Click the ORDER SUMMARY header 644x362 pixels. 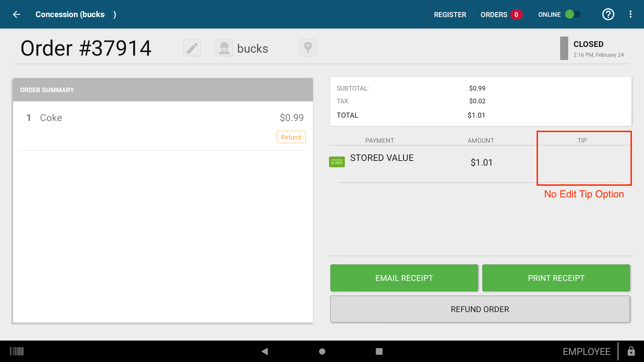163,90
